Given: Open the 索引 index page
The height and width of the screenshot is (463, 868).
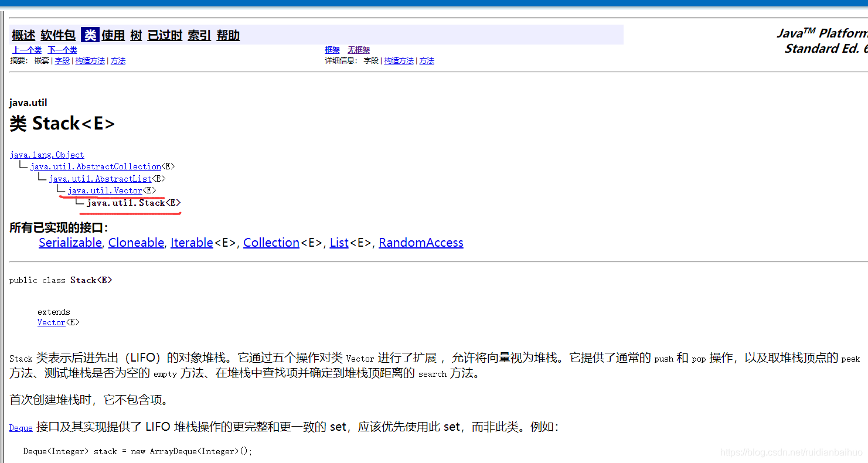Looking at the screenshot, I should coord(199,35).
